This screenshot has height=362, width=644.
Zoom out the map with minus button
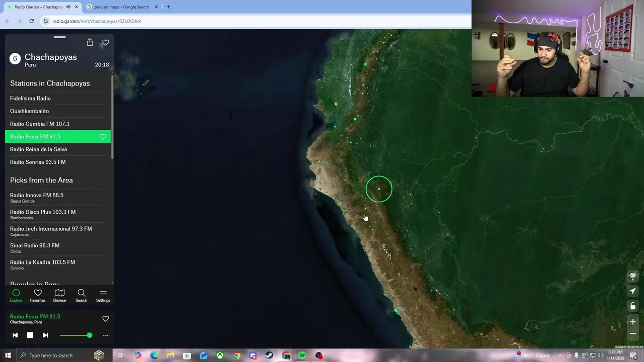(633, 334)
